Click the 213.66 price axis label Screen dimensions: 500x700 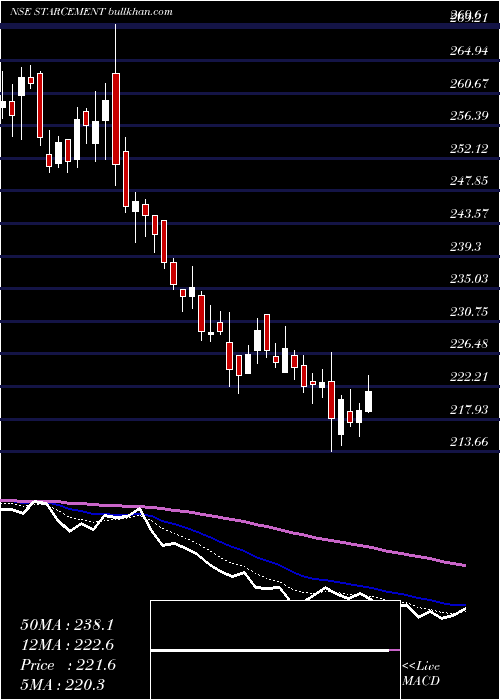[469, 442]
